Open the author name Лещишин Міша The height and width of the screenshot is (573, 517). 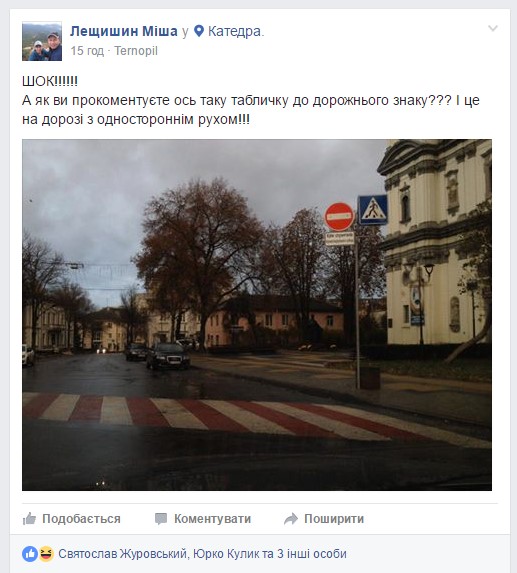(124, 31)
